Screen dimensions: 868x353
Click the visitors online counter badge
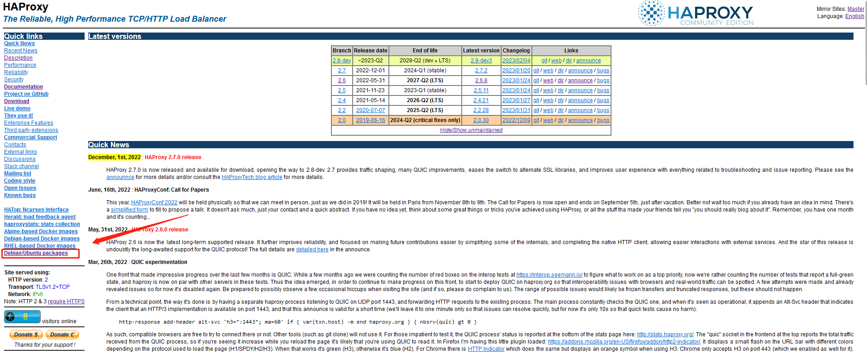click(22, 317)
